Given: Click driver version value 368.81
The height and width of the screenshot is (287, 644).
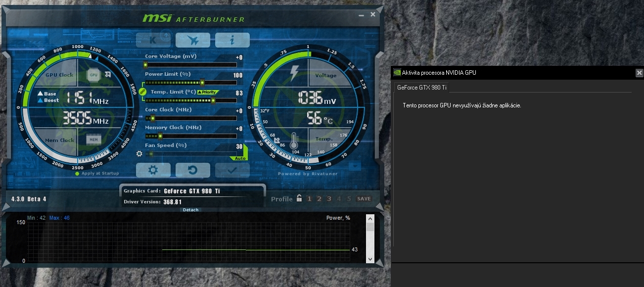Looking at the screenshot, I should coord(173,202).
